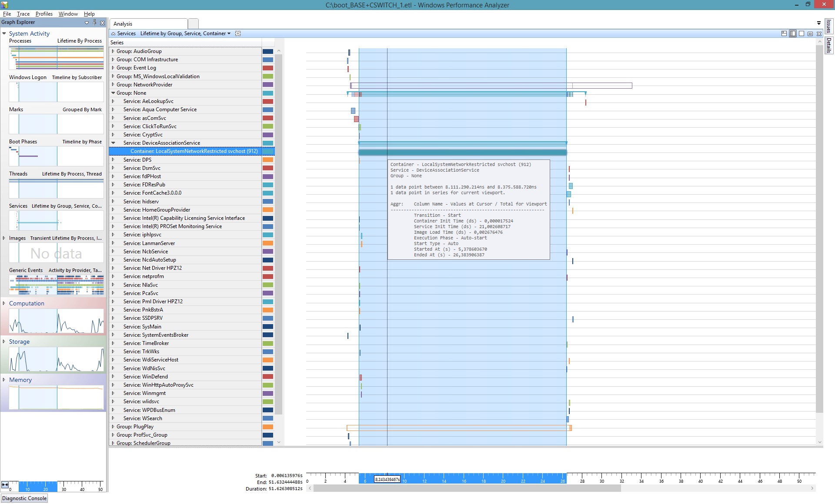Switch to graph and table layout icon

coord(784,33)
